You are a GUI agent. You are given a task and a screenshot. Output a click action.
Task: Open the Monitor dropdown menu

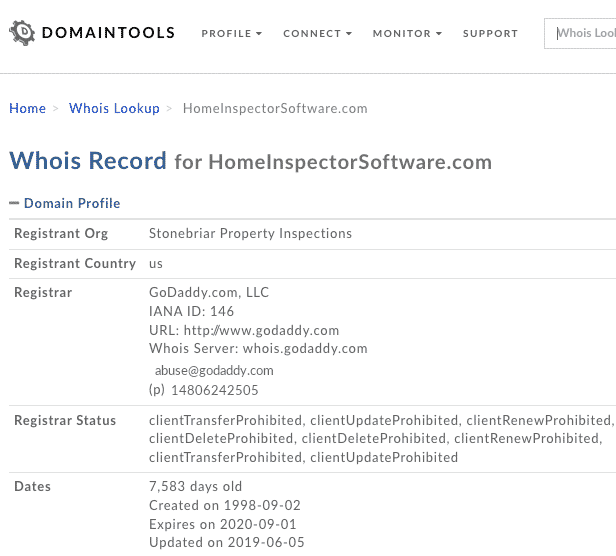click(x=407, y=33)
